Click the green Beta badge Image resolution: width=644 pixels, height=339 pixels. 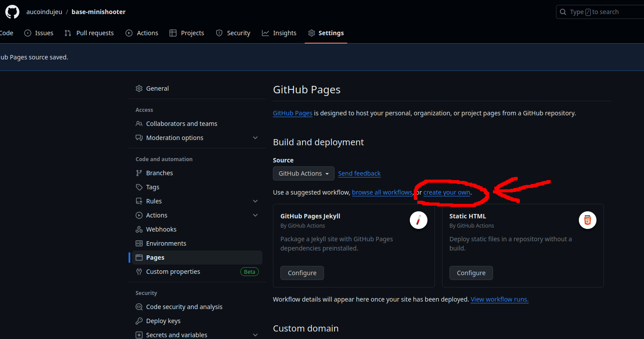(250, 272)
